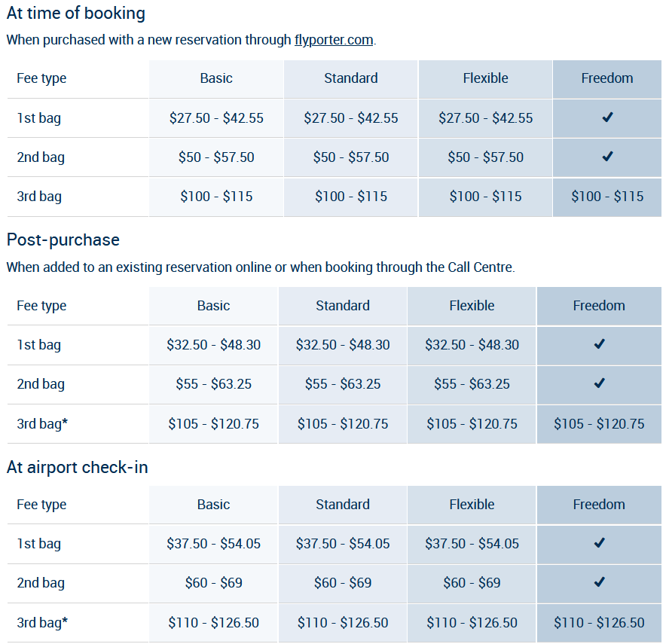Click Freedom 2nd bag checkmark under time of booking

(x=607, y=157)
